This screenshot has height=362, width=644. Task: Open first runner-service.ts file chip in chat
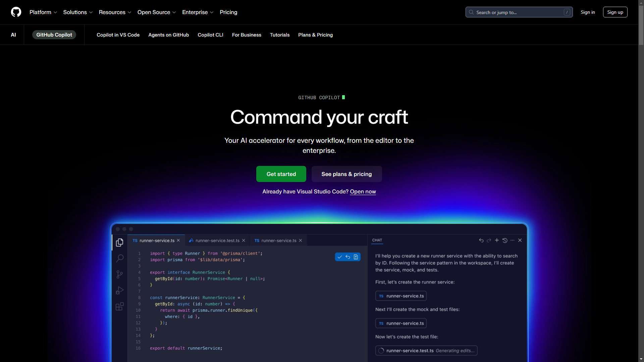[401, 296]
